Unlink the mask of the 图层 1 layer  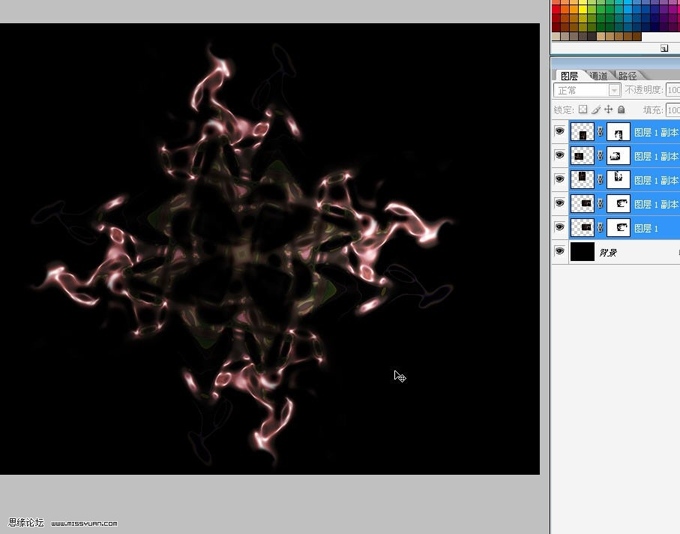(x=600, y=227)
